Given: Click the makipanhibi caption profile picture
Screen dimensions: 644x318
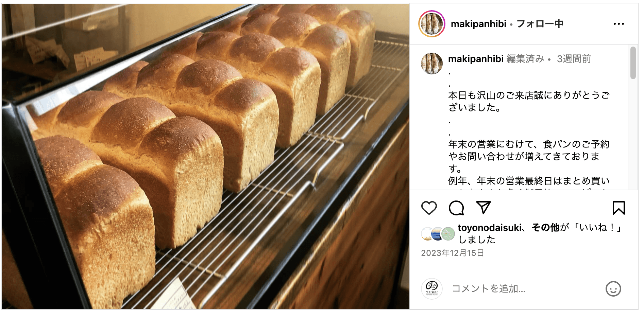Looking at the screenshot, I should [x=431, y=63].
